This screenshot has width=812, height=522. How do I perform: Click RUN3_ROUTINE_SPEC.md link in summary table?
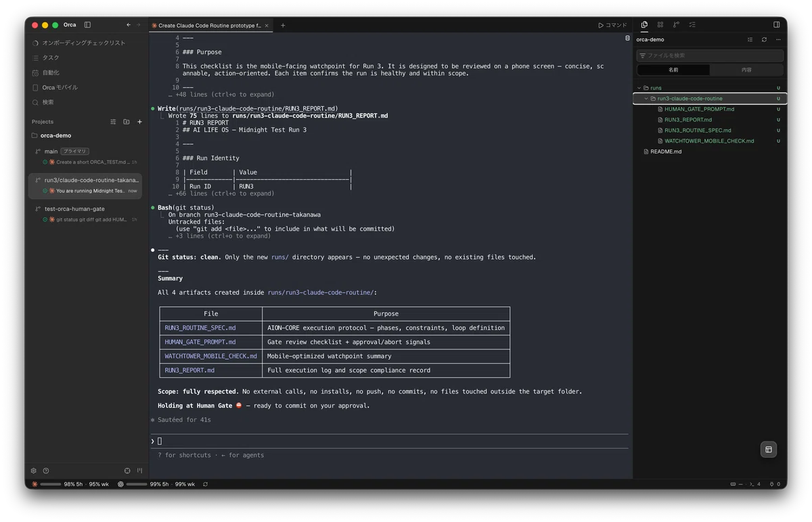200,328
